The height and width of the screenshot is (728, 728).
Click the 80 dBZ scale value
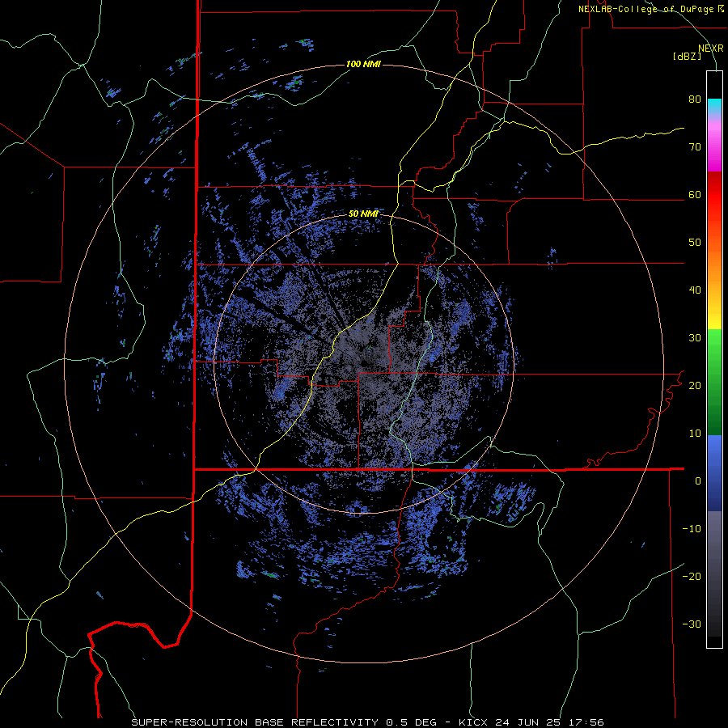(x=695, y=99)
